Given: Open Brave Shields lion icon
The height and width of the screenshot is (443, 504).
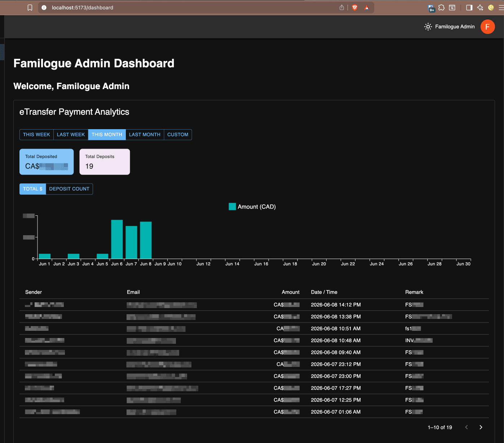Looking at the screenshot, I should 355,8.
